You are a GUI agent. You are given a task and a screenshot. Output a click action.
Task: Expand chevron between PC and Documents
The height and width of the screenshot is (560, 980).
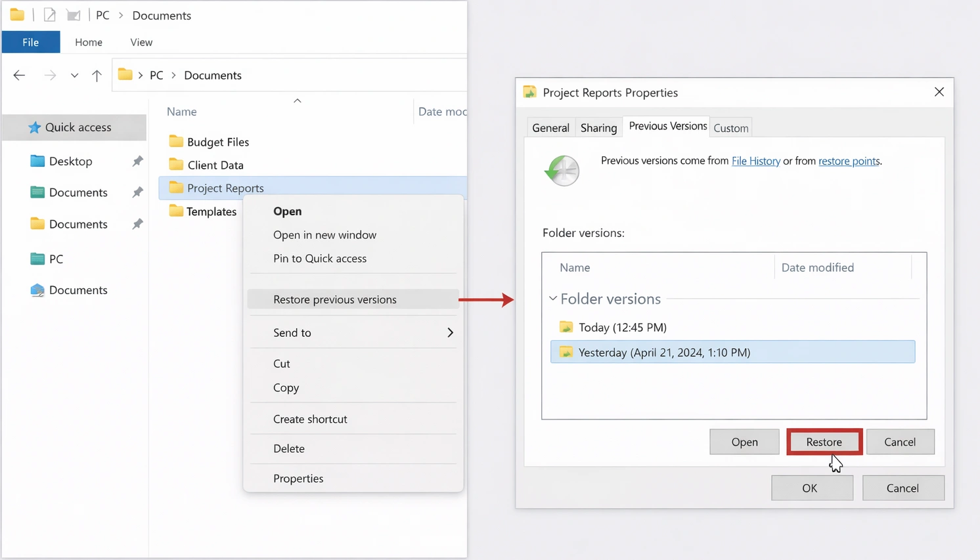[173, 75]
